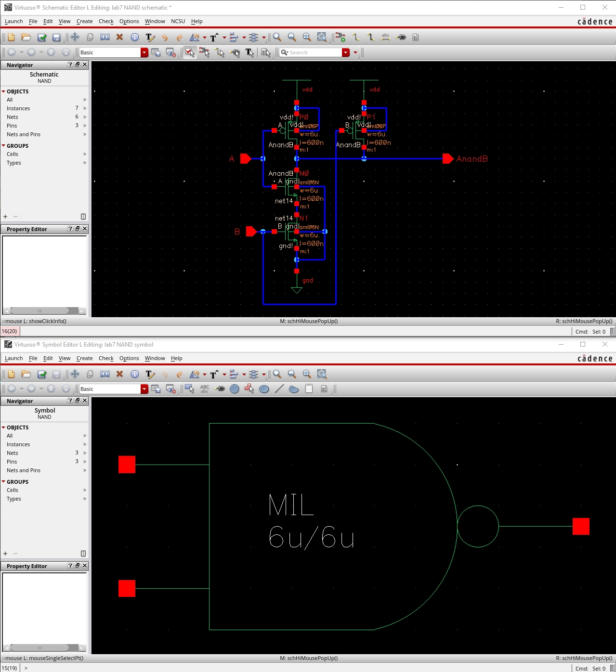Expand the Instances row in schematic Navigator
The image size is (616, 672).
(x=85, y=108)
